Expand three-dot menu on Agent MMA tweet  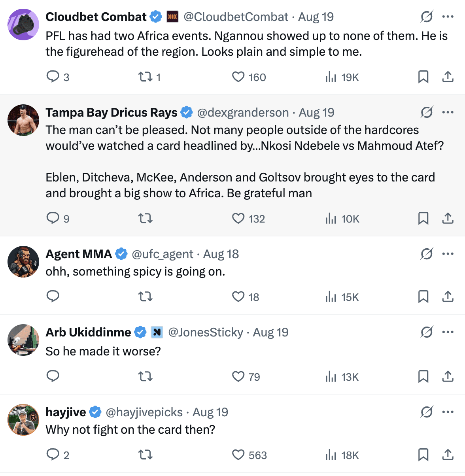(x=448, y=254)
